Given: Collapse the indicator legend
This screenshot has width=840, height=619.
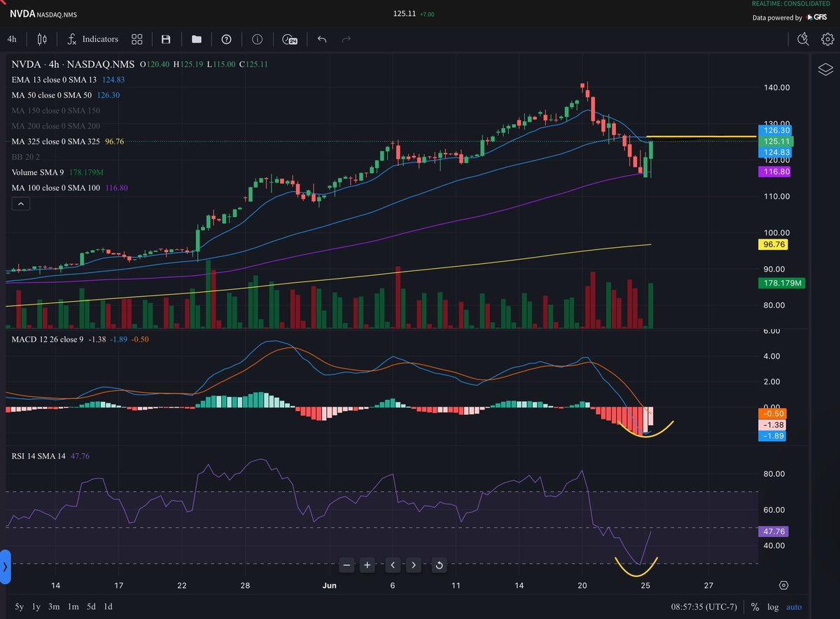Looking at the screenshot, I should click(x=20, y=204).
